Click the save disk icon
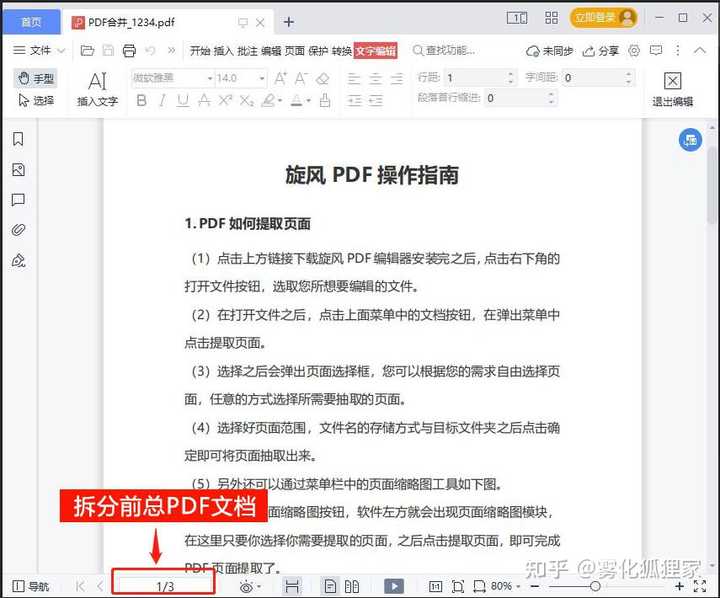 coord(108,50)
